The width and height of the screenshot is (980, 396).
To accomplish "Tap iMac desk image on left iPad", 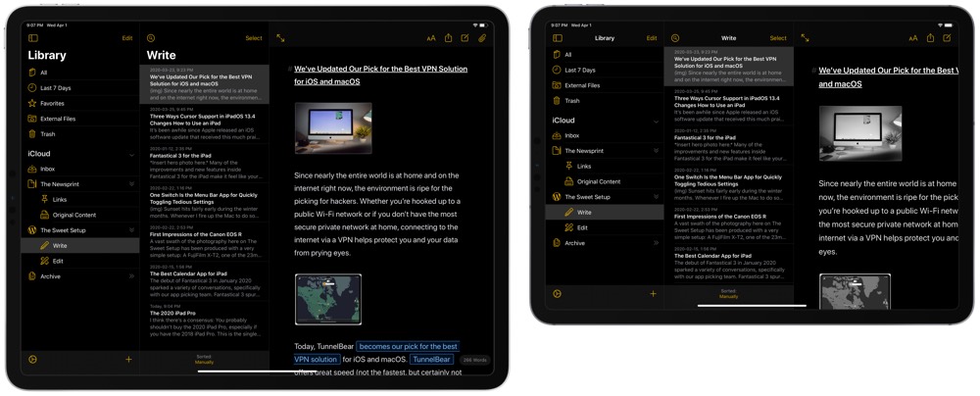I will click(333, 128).
